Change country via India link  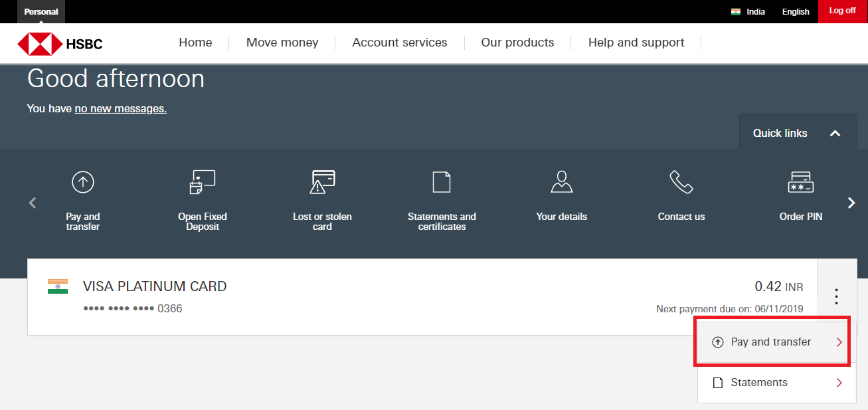[756, 11]
